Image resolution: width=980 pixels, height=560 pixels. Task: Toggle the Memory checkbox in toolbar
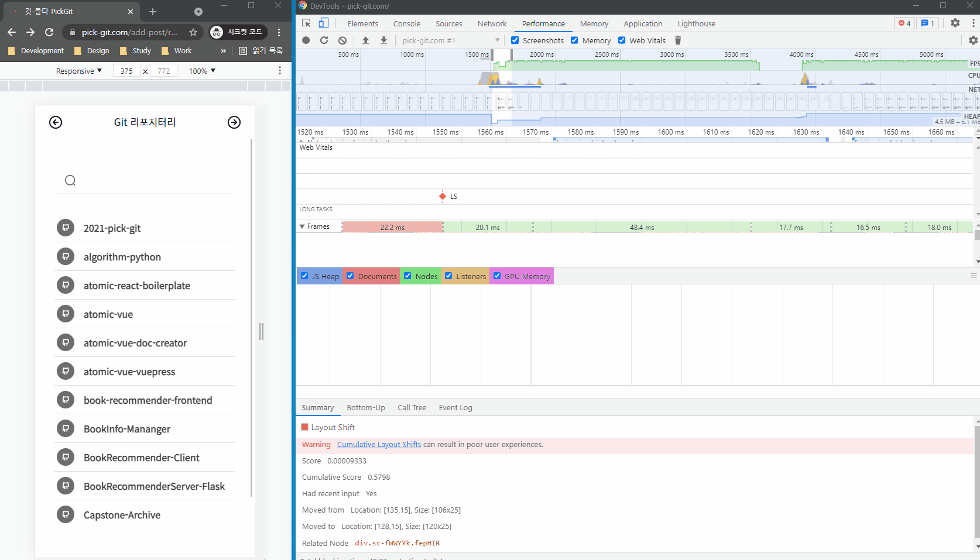(x=574, y=40)
